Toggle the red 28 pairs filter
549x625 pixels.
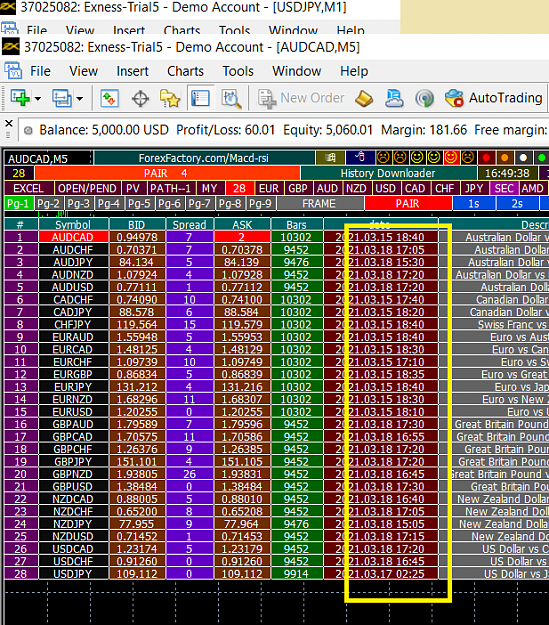[x=239, y=188]
